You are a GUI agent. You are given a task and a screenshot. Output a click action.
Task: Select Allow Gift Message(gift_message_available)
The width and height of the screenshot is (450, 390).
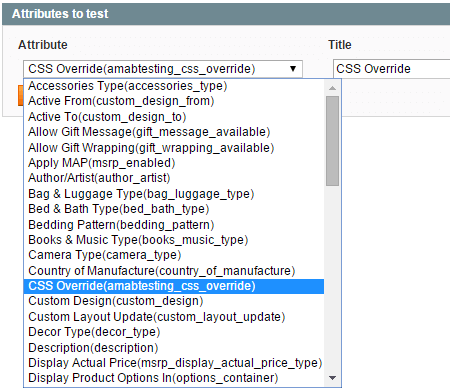pyautogui.click(x=174, y=132)
